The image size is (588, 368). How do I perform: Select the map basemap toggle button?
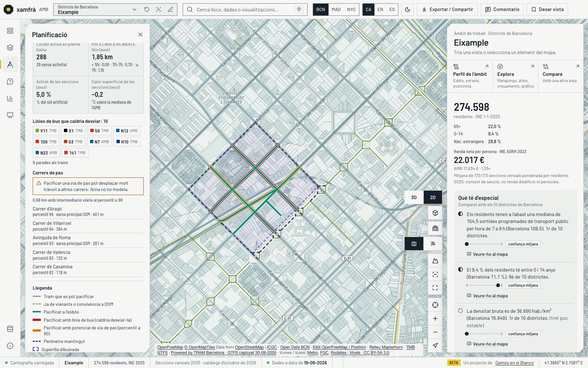click(x=414, y=244)
